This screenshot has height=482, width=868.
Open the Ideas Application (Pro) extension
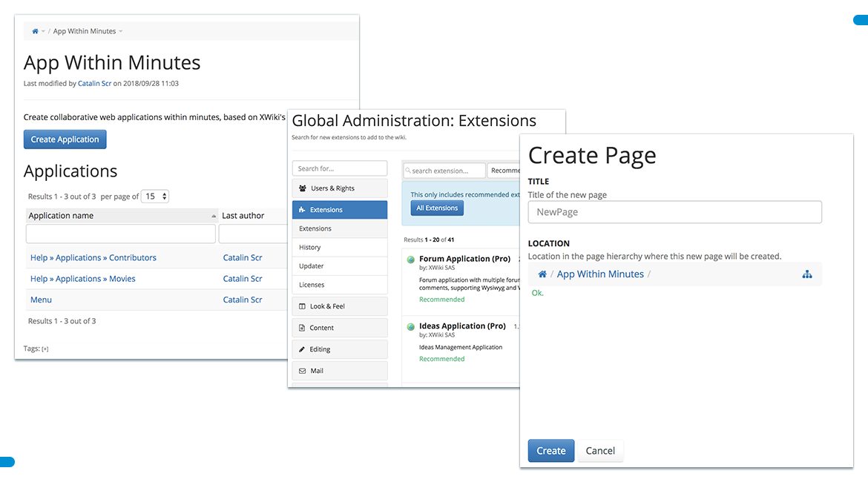tap(462, 326)
